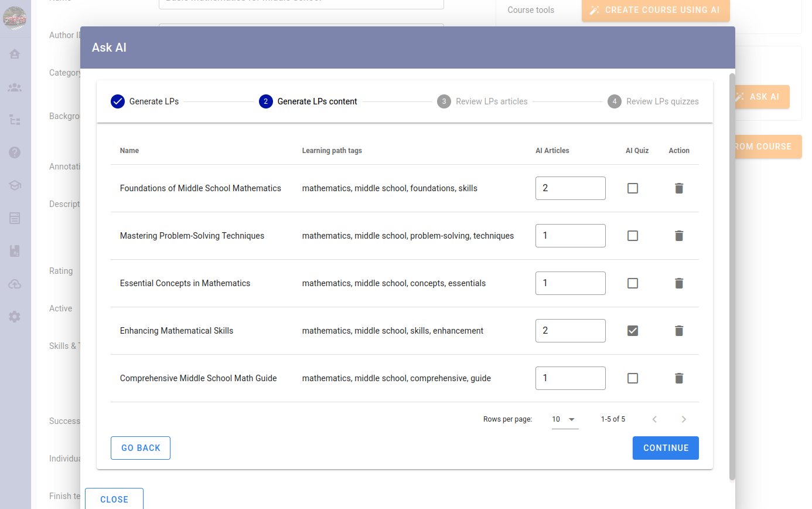This screenshot has height=509, width=812.
Task: Click tags ending with 'skills, enhancement'
Action: click(x=393, y=331)
